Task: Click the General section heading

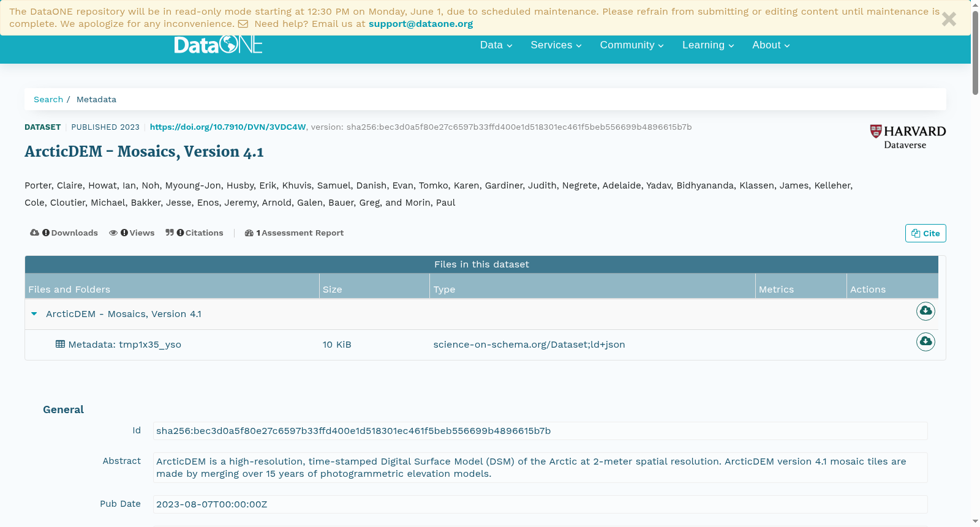Action: point(63,409)
